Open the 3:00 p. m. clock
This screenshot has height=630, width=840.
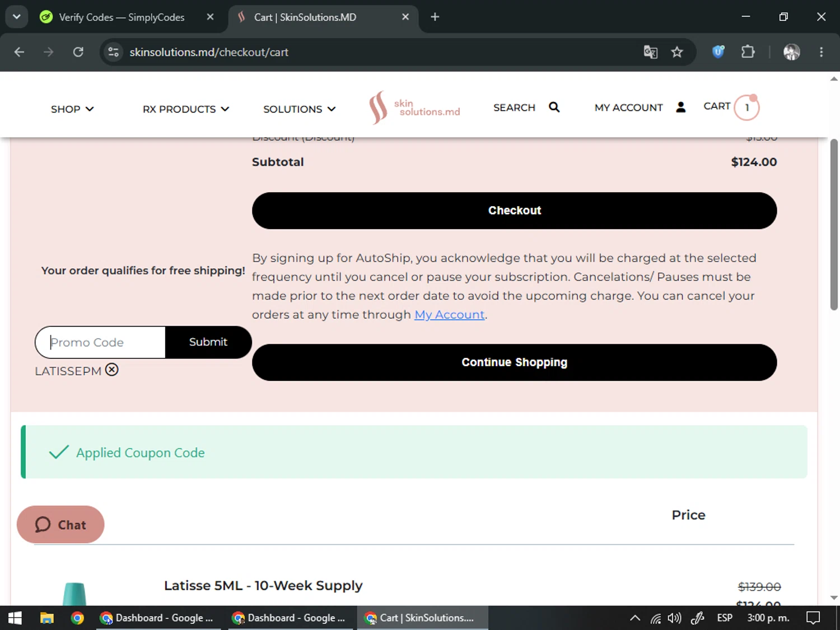click(768, 618)
